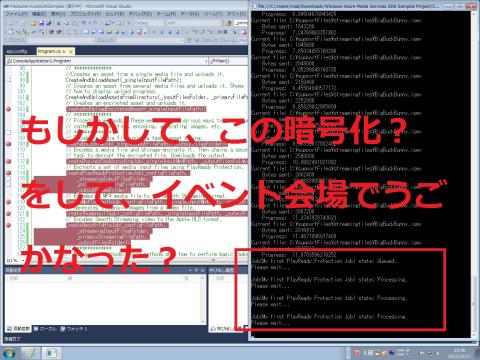Click the Decrease Indent toolbar icon

click(51, 32)
